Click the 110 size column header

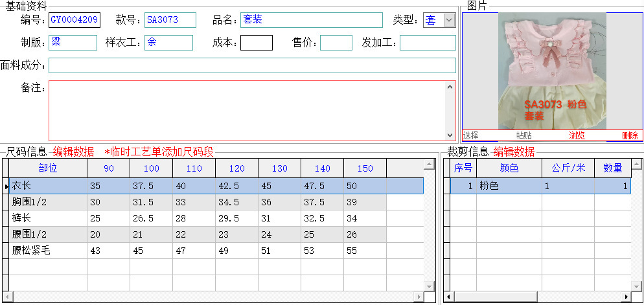click(194, 168)
